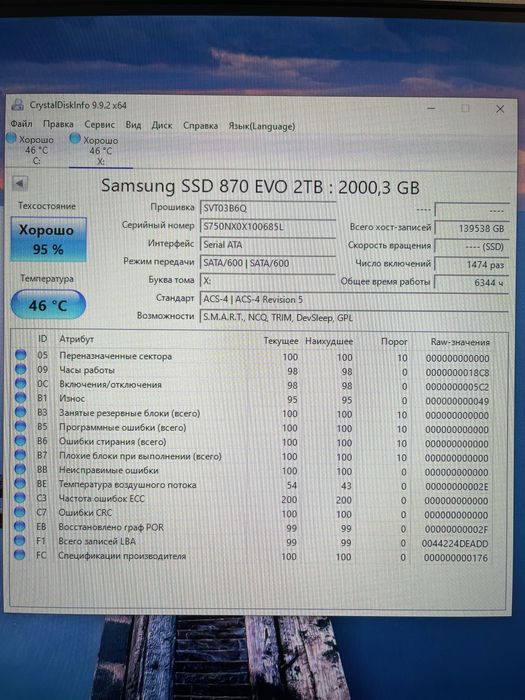Open the Сервис menu
Viewport: 525px width, 700px height.
click(100, 125)
